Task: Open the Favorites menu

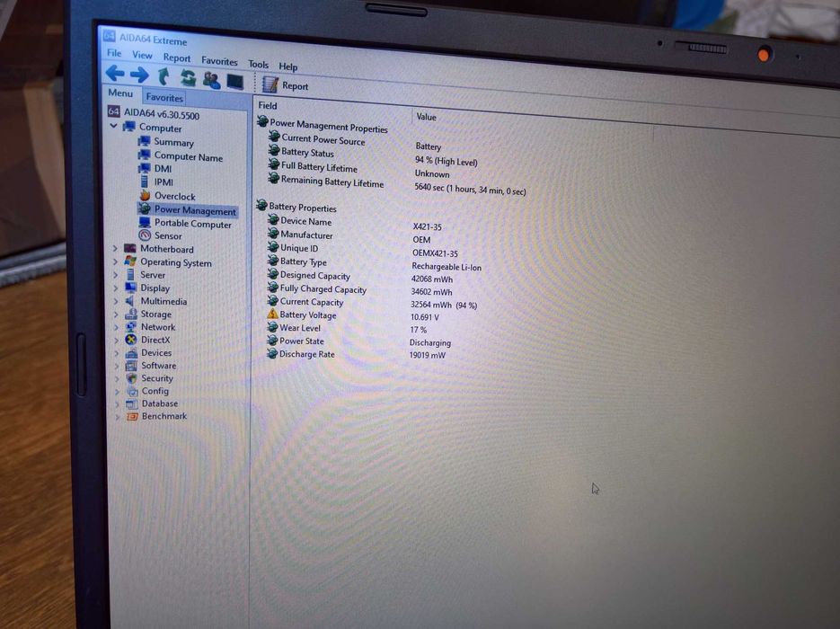Action: coord(219,61)
